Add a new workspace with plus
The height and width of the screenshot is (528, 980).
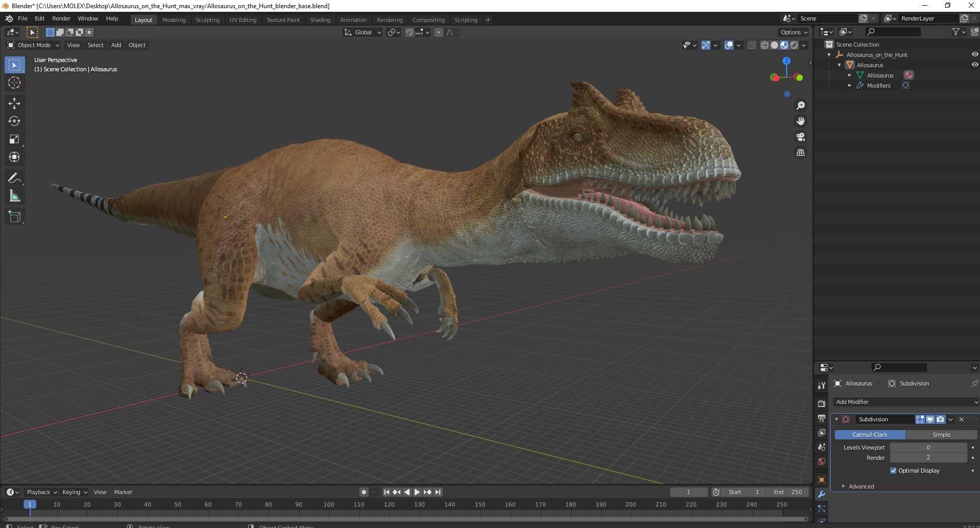point(488,20)
